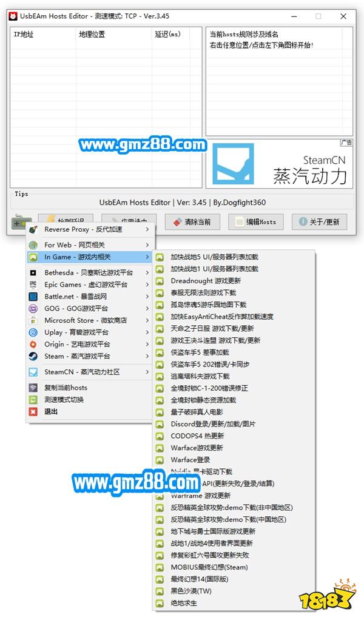Select Discord登录/更新/加载/图片 entry
The image size is (364, 620).
pyautogui.click(x=234, y=424)
